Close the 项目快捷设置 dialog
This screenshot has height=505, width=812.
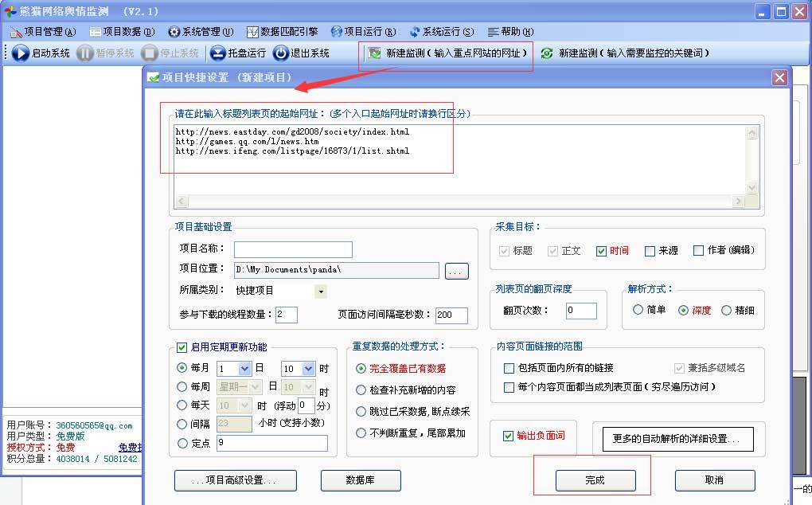tap(779, 78)
